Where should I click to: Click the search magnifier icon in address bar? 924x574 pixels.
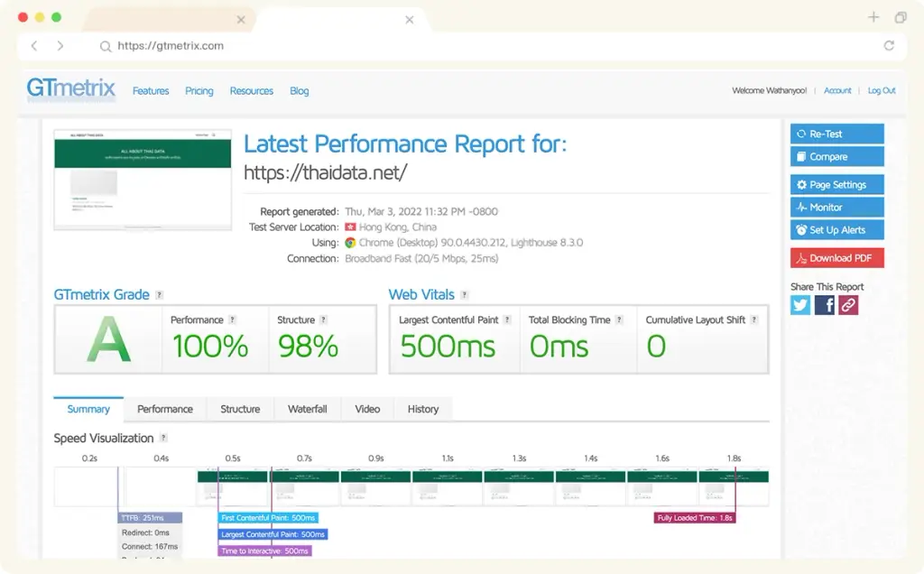coord(106,47)
